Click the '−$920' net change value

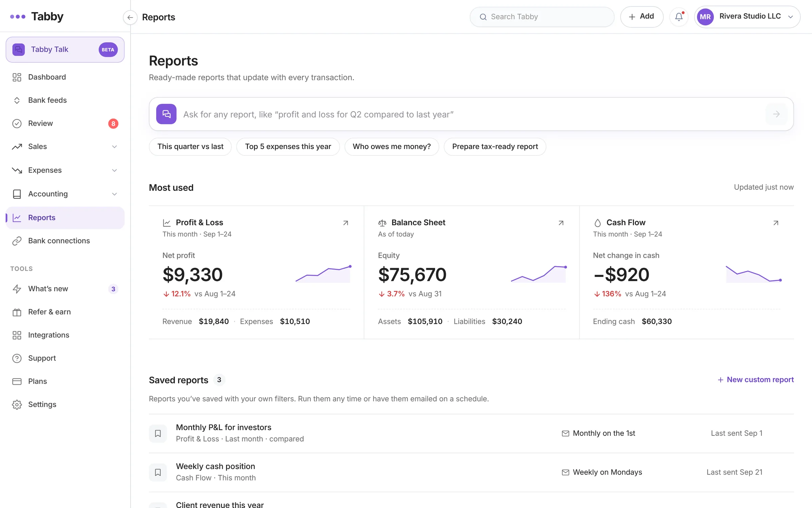[622, 274]
